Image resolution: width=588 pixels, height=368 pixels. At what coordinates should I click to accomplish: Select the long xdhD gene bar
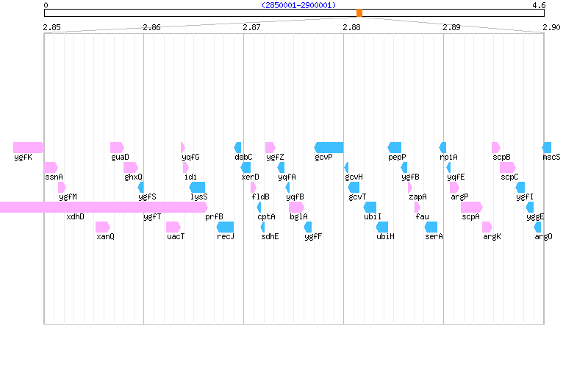click(x=103, y=207)
